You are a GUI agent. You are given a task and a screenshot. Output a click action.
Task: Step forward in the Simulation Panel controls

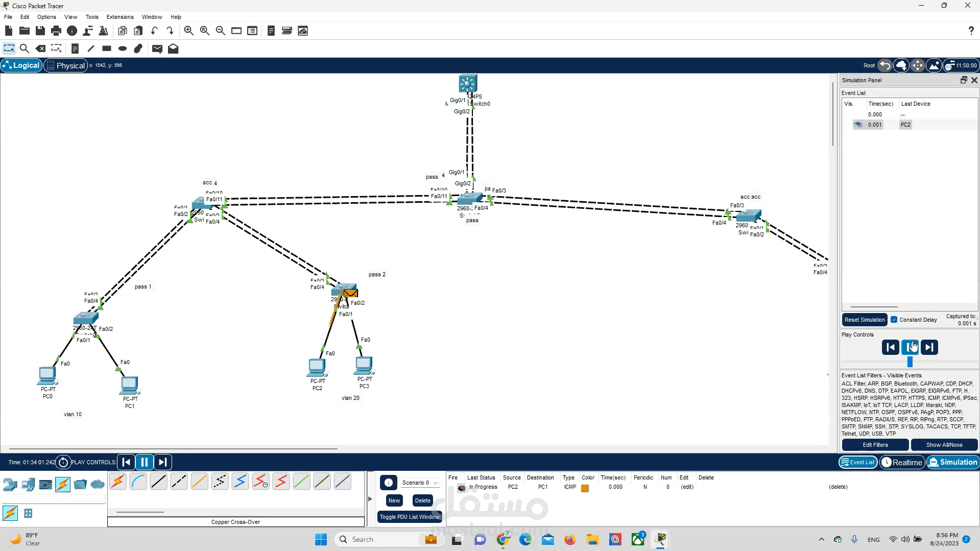click(x=929, y=347)
